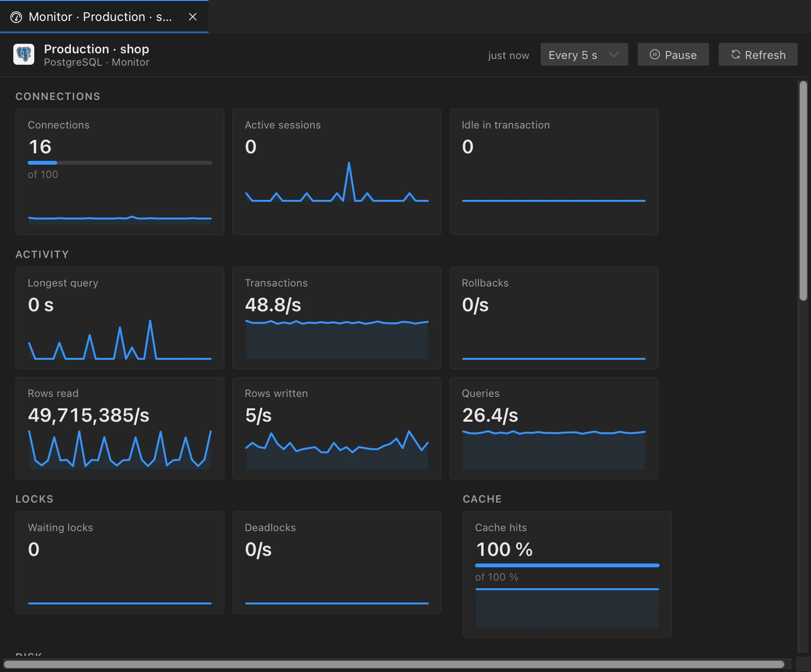The width and height of the screenshot is (811, 672).
Task: Click the Transactions value 48.8/s
Action: [273, 305]
